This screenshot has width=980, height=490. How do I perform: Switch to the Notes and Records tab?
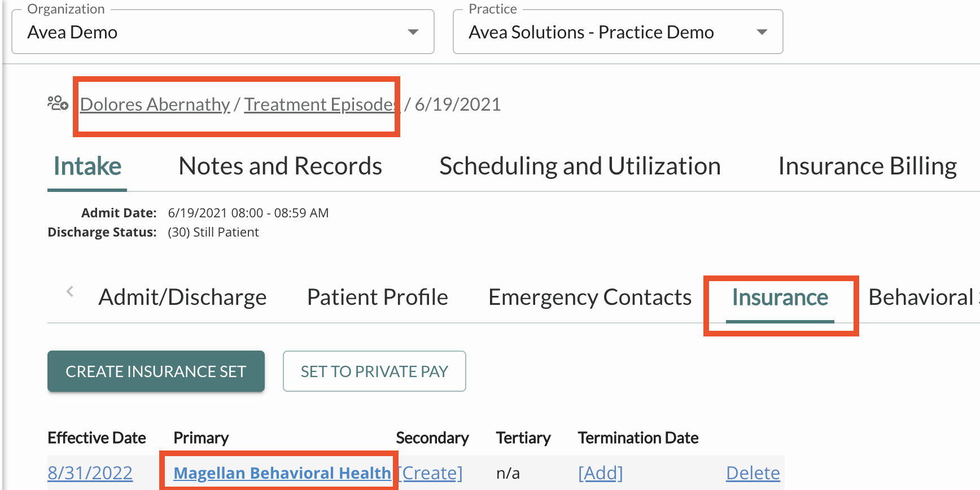[280, 165]
